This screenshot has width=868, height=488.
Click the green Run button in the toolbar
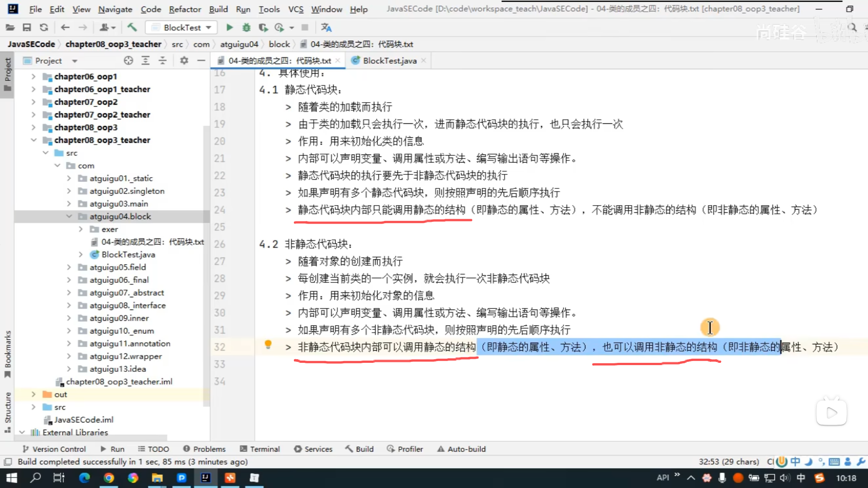coord(230,28)
